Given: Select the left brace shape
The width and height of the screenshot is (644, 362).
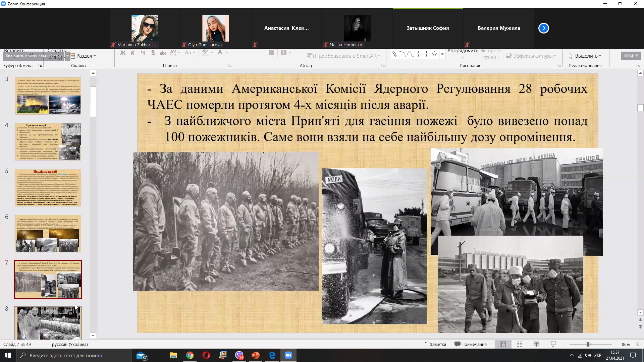Looking at the screenshot, I should [x=418, y=54].
